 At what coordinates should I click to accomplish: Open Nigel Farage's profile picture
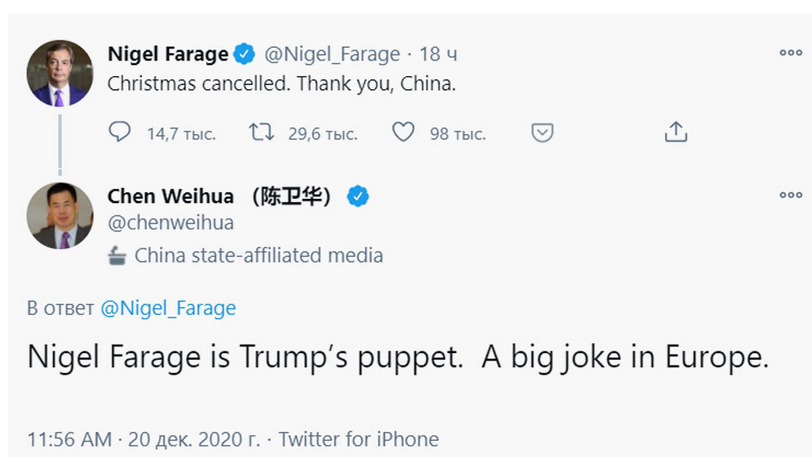[60, 73]
